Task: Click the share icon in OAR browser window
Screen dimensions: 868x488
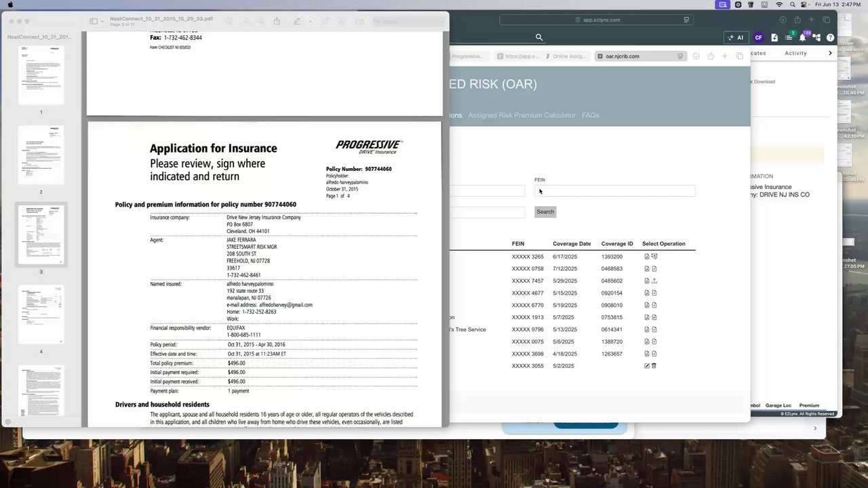Action: pyautogui.click(x=711, y=56)
